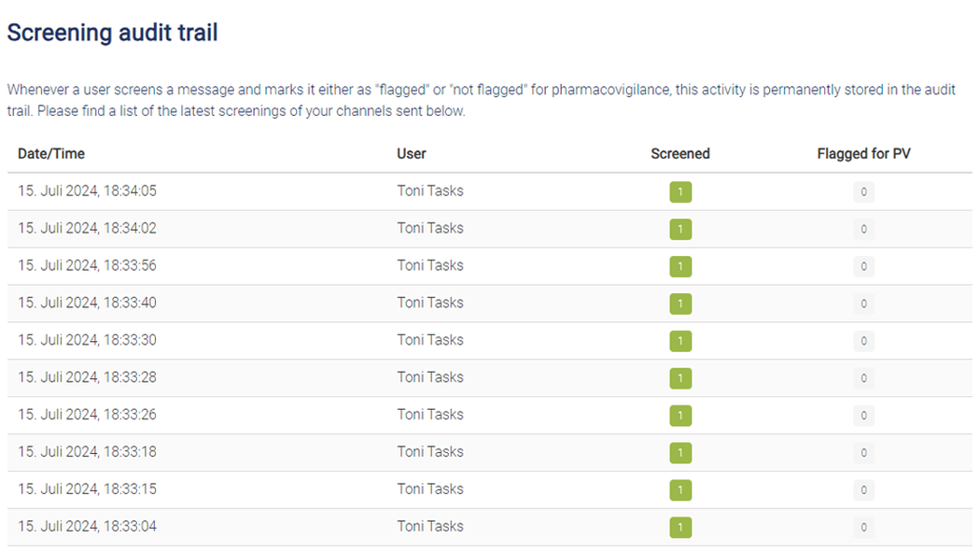Click Toni Tasks in the 18:33:18 row
Screen dimensions: 980x552
click(x=430, y=451)
